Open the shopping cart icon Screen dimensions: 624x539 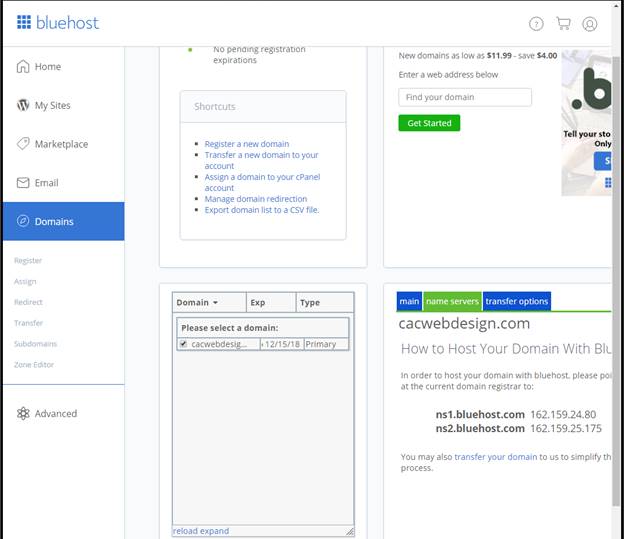pos(563,23)
